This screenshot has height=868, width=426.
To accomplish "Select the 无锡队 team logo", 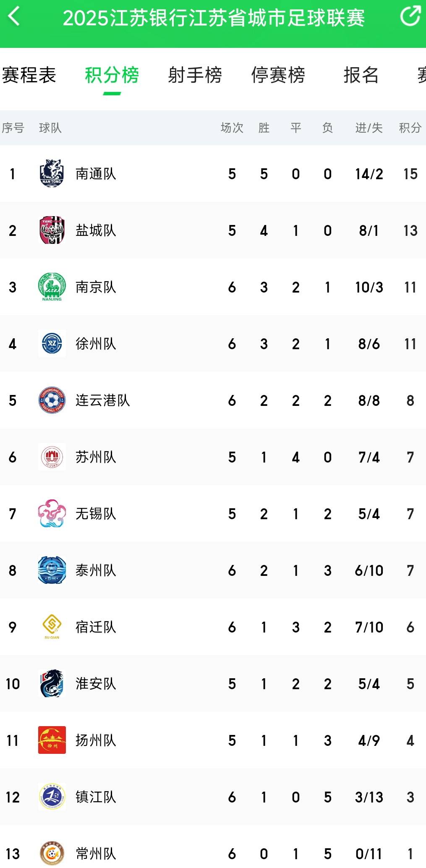I will 51,514.
